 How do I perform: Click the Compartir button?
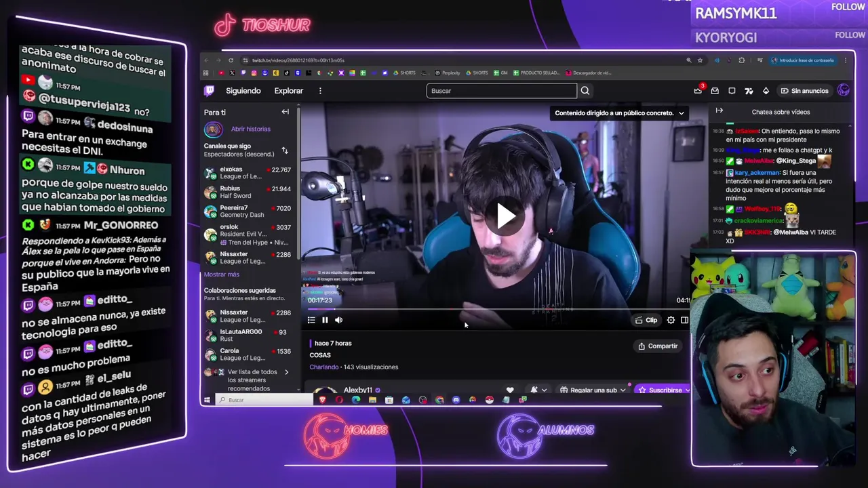pos(658,346)
